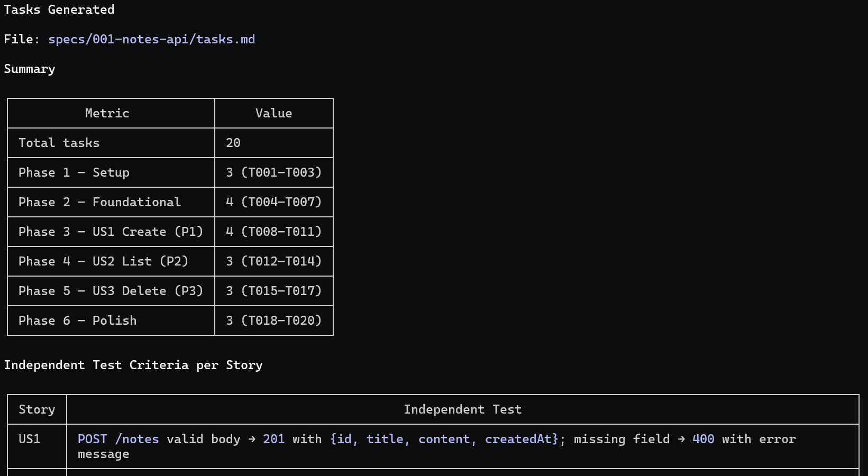The image size is (868, 476).
Task: Click the Metric column header
Action: coord(107,113)
